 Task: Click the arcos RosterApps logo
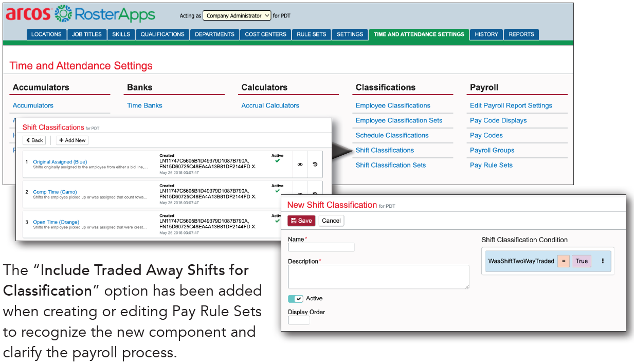point(80,14)
